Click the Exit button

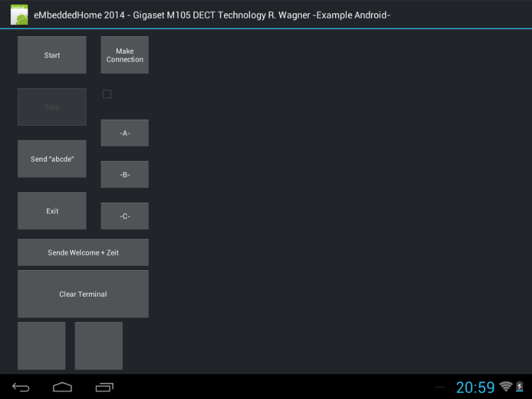[52, 211]
